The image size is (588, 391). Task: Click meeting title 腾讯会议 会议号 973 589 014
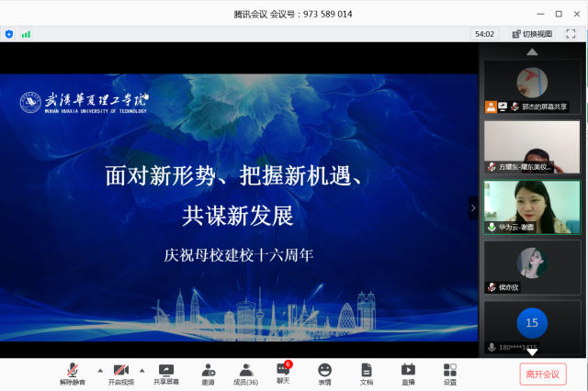point(293,15)
